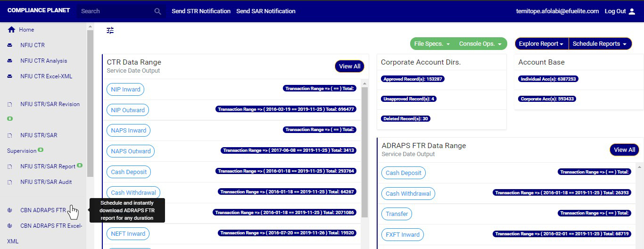Viewport: 644px width, 249px height.
Task: Click the CTR Data Range list scrollbar
Action: click(x=364, y=151)
